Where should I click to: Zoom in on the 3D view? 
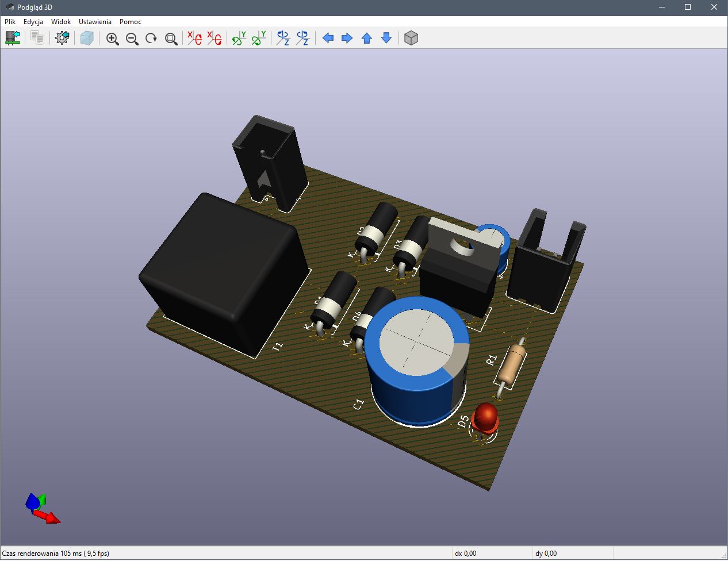tap(113, 39)
